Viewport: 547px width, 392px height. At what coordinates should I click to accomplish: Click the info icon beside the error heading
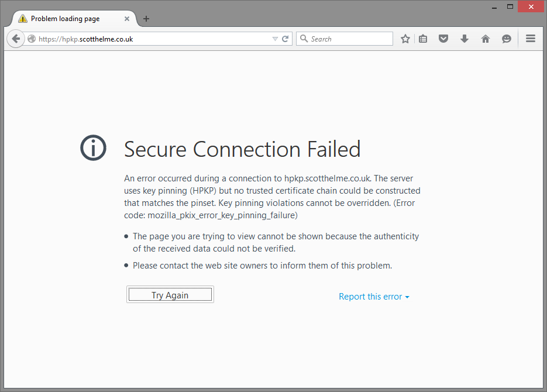[x=93, y=147]
